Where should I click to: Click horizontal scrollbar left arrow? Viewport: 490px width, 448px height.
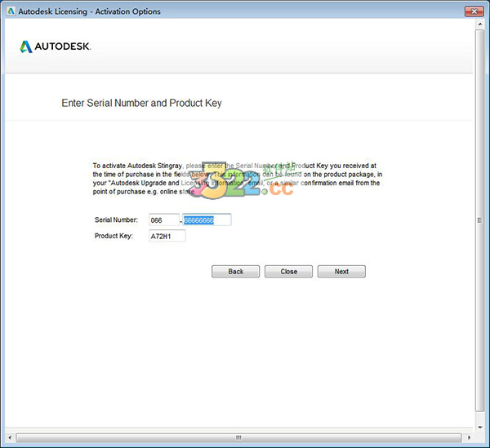[x=10, y=437]
